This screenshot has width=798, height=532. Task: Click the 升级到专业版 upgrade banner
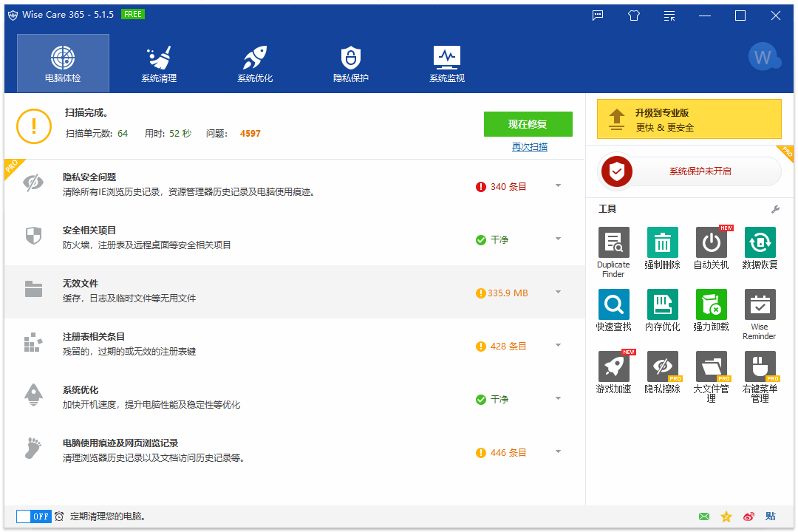coord(689,119)
